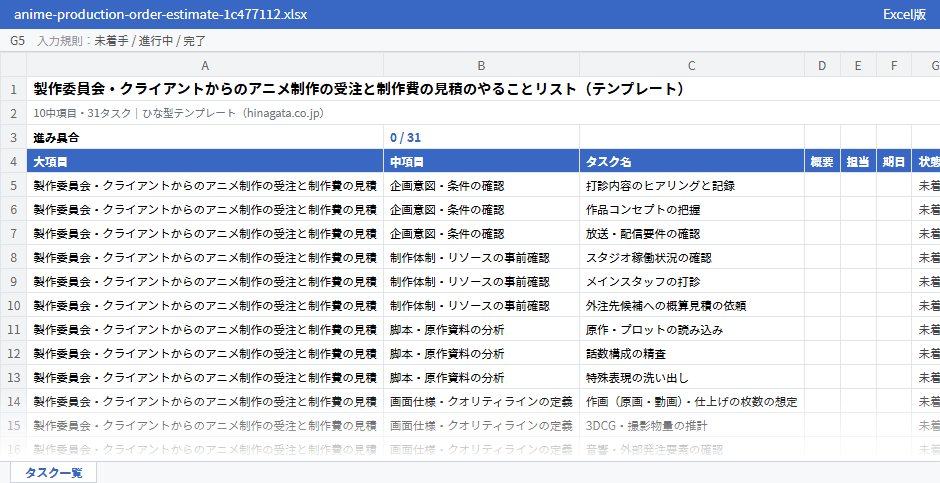940x483 pixels.
Task: Select cell reference box G5
Action: (17, 41)
